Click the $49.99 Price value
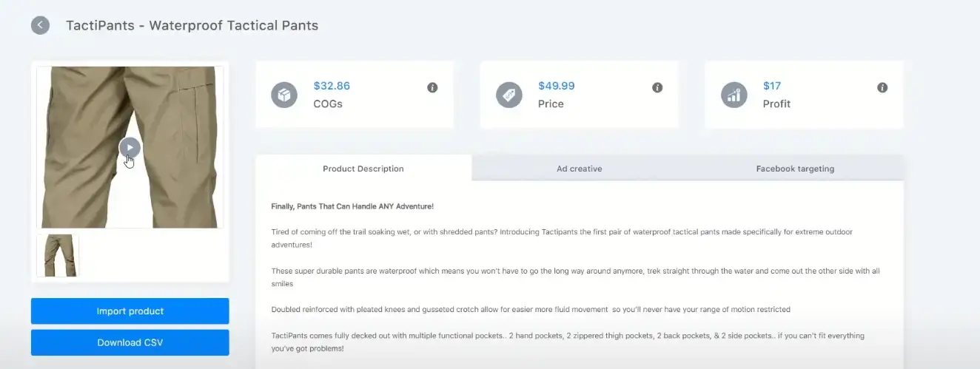 coord(557,86)
